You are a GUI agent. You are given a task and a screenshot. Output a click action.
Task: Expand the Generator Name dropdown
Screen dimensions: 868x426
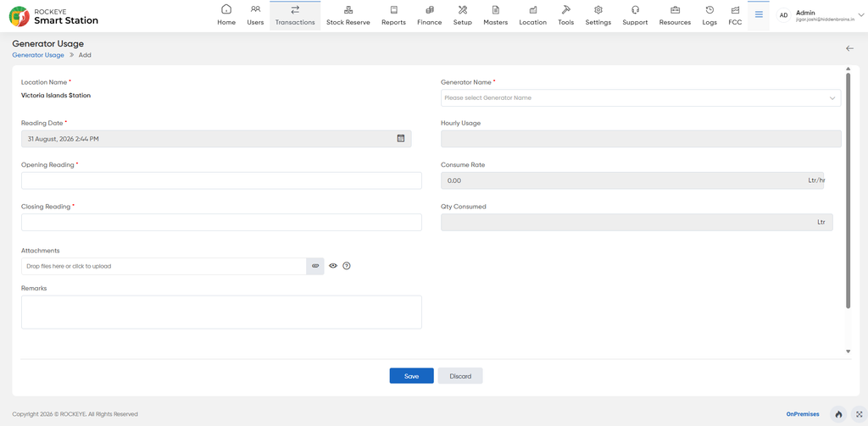[x=641, y=98]
